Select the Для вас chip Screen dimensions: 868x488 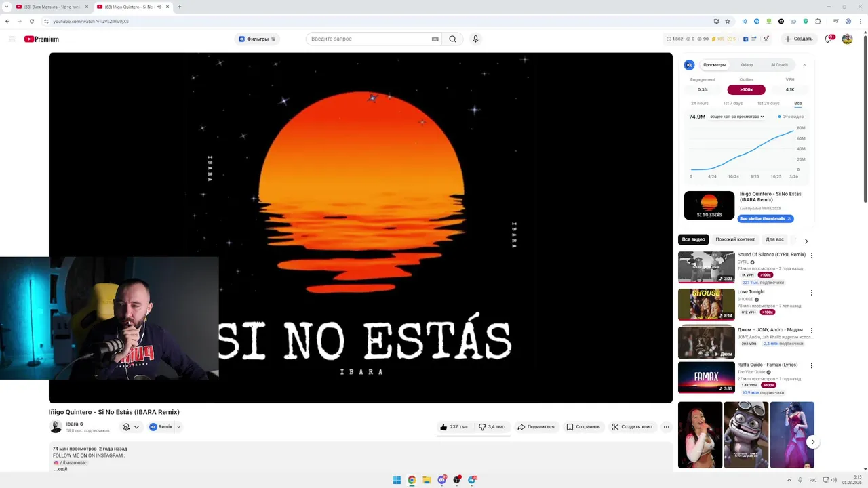point(774,239)
